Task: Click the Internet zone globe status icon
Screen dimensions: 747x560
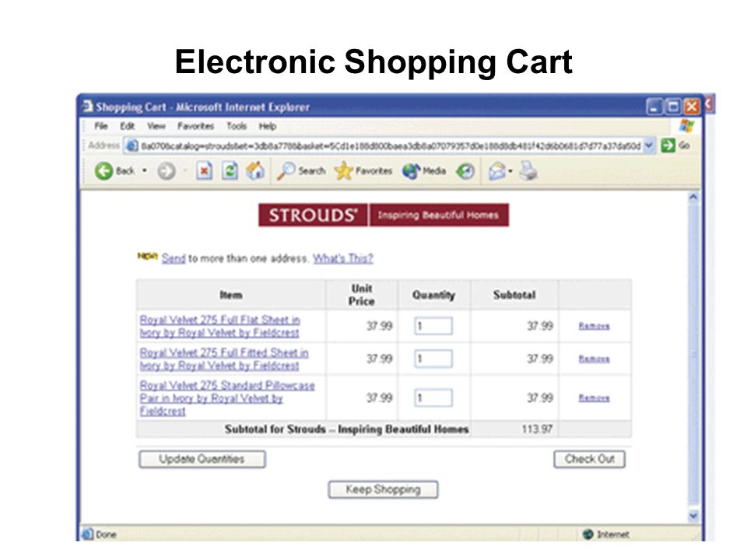Action: [x=588, y=534]
